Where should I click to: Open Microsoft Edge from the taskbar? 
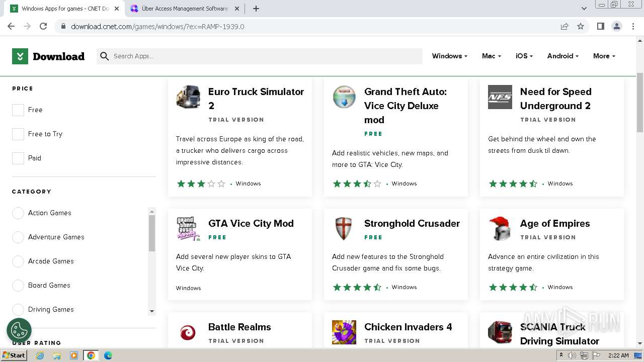tap(108, 355)
